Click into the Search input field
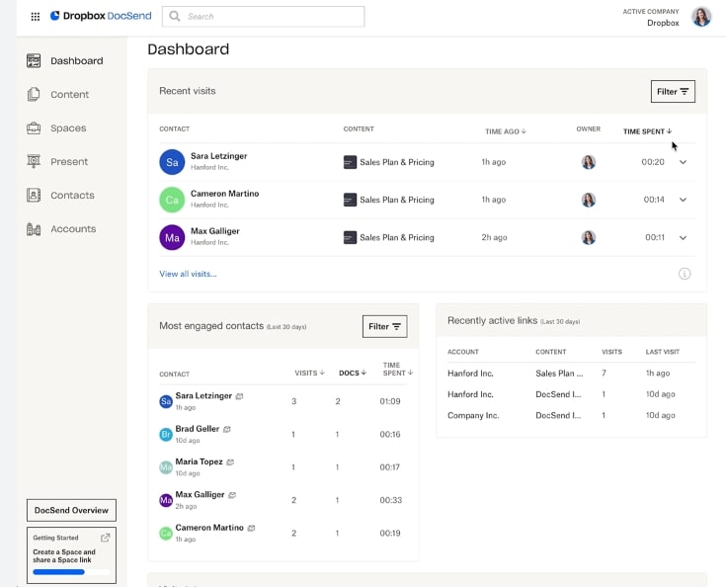The width and height of the screenshot is (726, 588). pyautogui.click(x=263, y=16)
